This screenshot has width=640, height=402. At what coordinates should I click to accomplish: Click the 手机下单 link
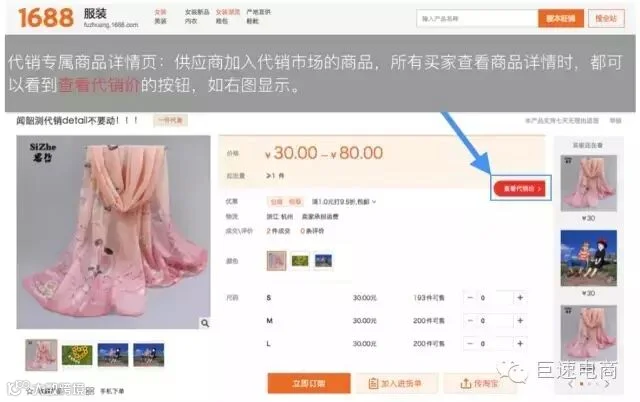point(112,391)
